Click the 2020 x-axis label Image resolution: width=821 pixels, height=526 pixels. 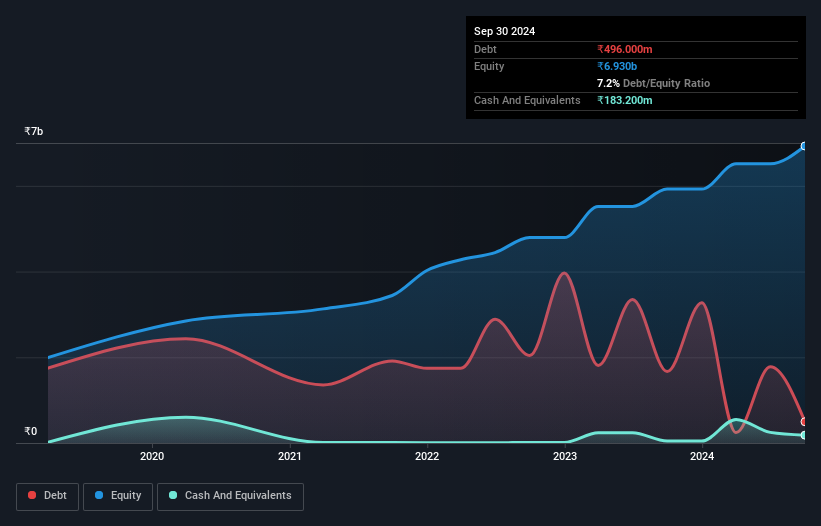pos(152,456)
